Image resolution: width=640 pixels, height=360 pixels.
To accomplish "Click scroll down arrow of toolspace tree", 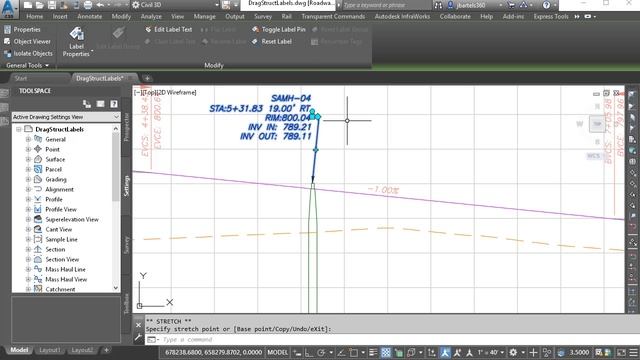I will click(x=116, y=288).
